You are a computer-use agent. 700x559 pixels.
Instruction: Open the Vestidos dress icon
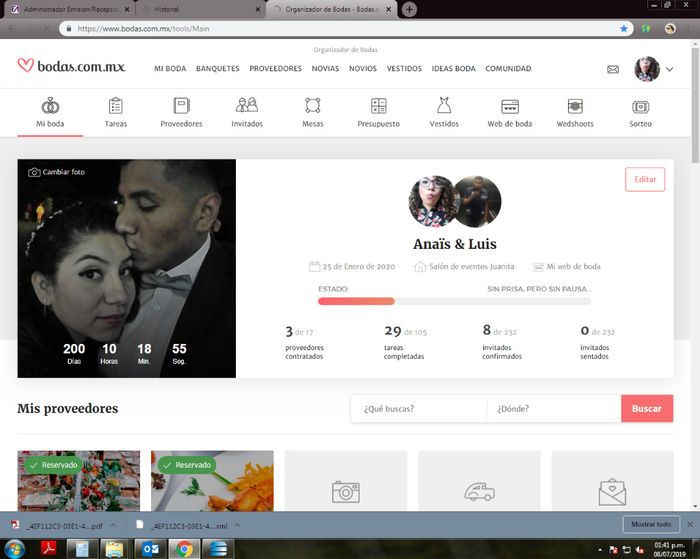pos(444,106)
